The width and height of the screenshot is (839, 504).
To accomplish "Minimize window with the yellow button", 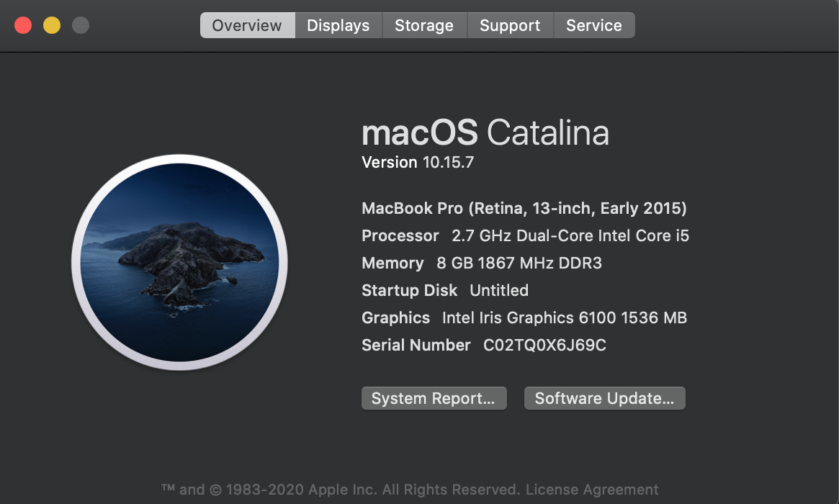I will click(52, 25).
